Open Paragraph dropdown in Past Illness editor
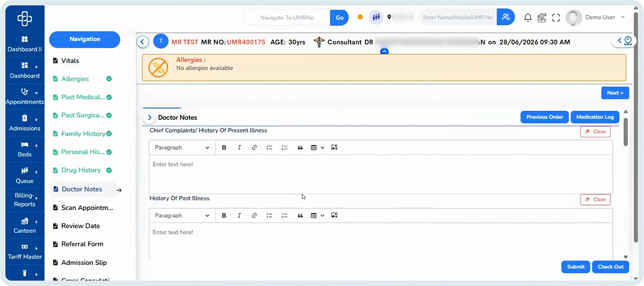Screen dimensions: 644x286 [x=182, y=216]
